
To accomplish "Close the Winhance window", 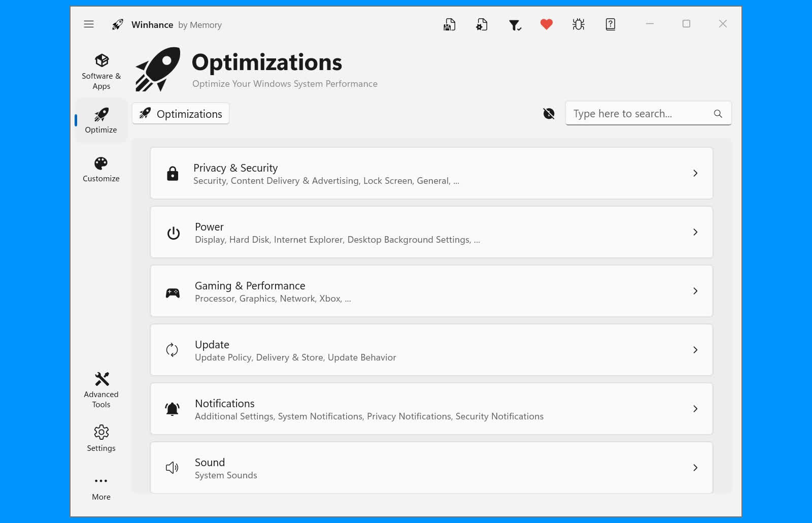I will click(x=723, y=24).
